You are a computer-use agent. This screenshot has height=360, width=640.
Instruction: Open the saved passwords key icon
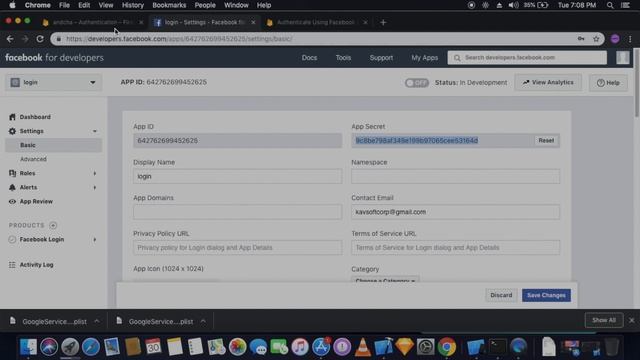click(x=581, y=39)
